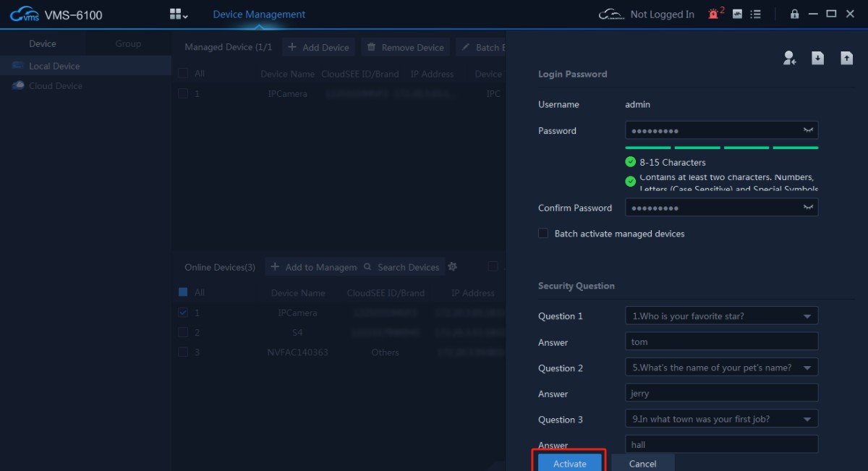This screenshot has width=868, height=471.
Task: Click the Answer field containing tom
Action: pos(720,342)
